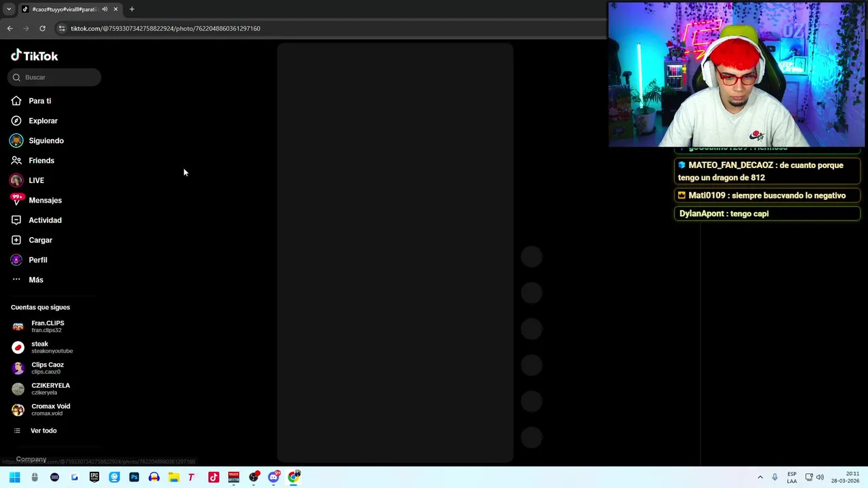
Task: Open Photoshop from the taskbar
Action: pos(134,477)
